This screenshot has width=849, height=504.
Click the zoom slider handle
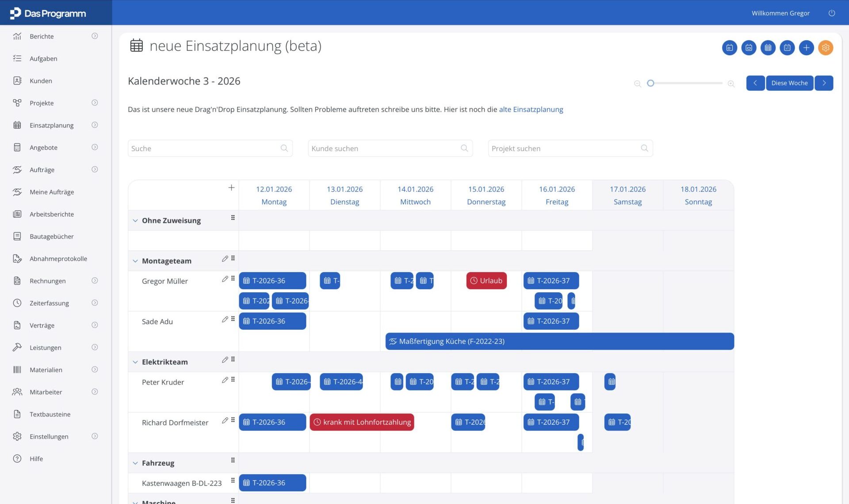(x=650, y=83)
